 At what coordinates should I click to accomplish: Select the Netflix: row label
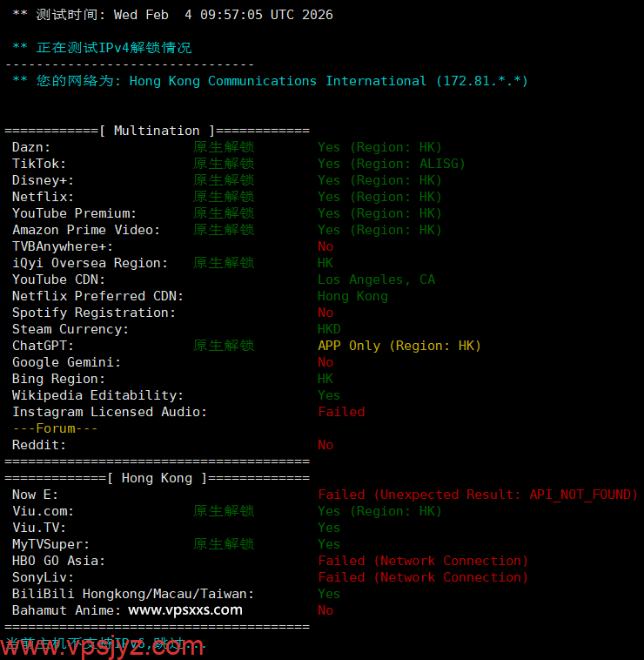44,197
